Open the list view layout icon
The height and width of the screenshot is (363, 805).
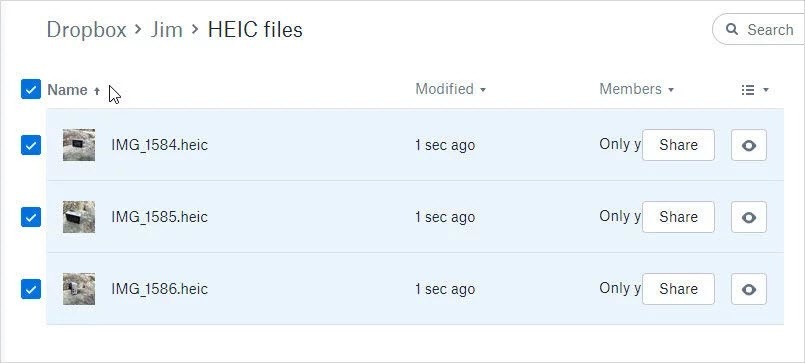click(748, 90)
